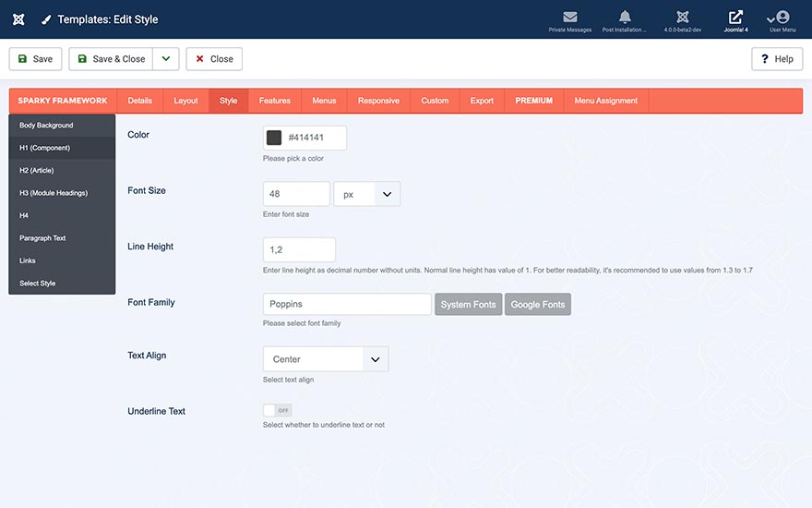
Task: Click the red X Close button
Action: pos(214,59)
